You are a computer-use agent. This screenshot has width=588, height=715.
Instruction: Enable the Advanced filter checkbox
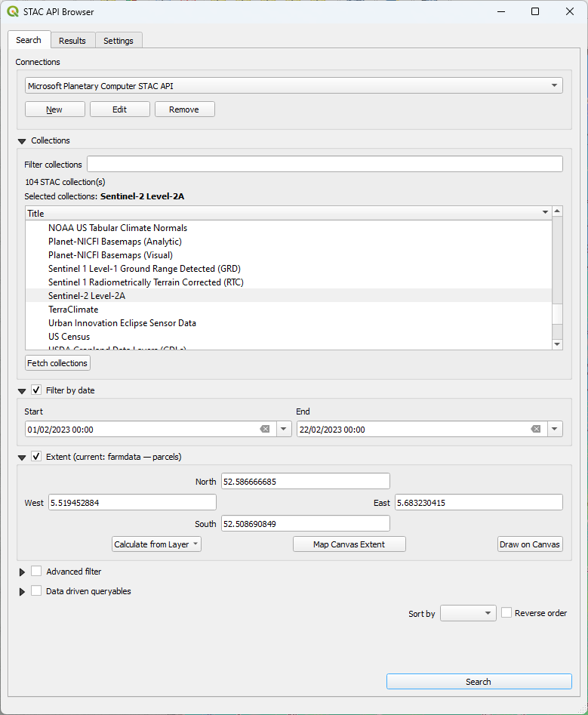pyautogui.click(x=36, y=572)
